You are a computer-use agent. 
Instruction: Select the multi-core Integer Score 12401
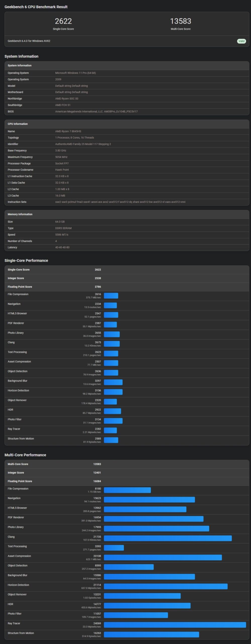coord(97,473)
